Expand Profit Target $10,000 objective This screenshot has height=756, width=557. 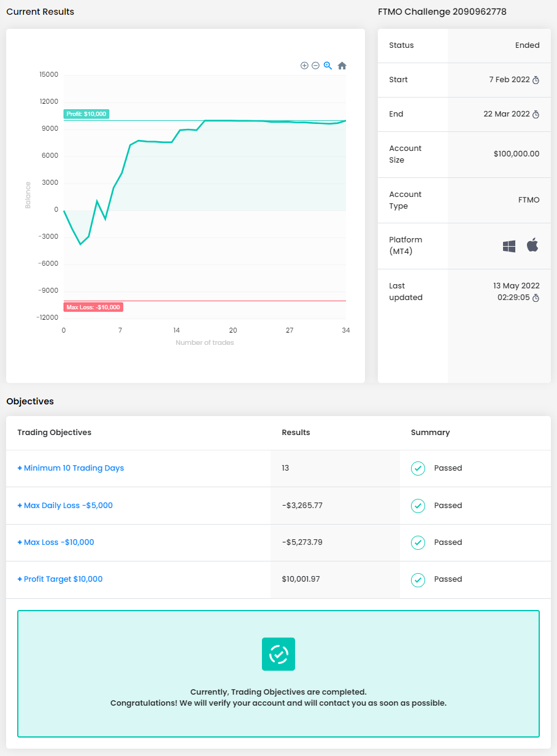tap(60, 579)
